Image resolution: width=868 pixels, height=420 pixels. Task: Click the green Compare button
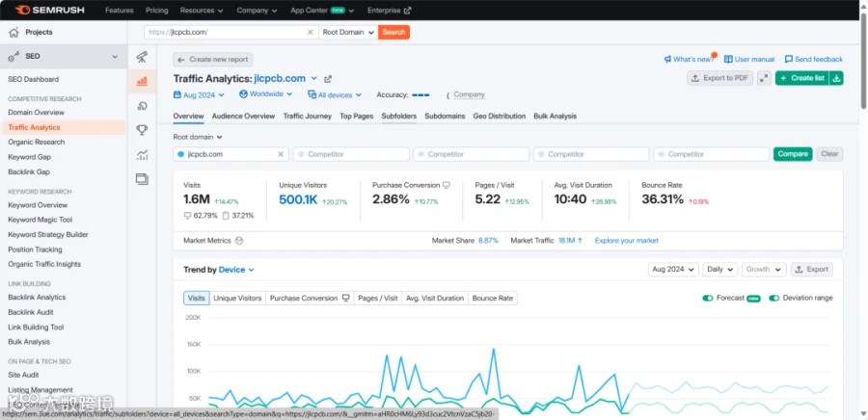(792, 154)
